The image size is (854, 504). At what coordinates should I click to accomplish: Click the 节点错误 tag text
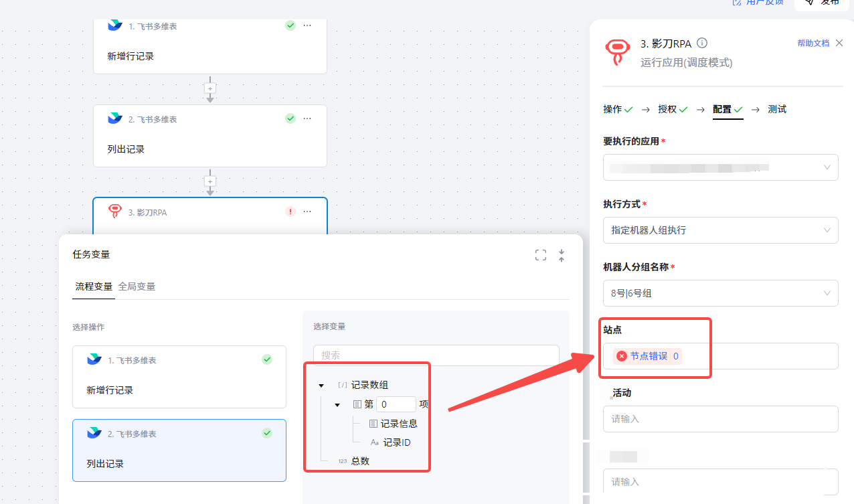tap(649, 356)
